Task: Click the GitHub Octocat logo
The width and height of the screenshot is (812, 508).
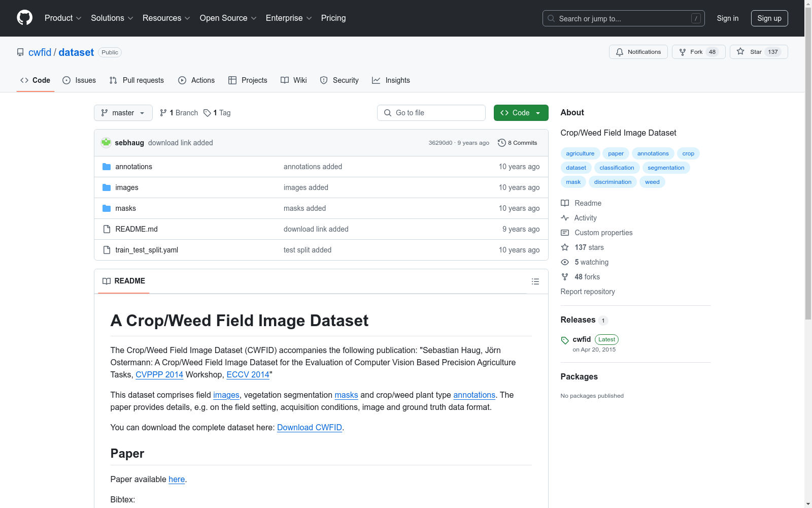Action: click(x=24, y=18)
